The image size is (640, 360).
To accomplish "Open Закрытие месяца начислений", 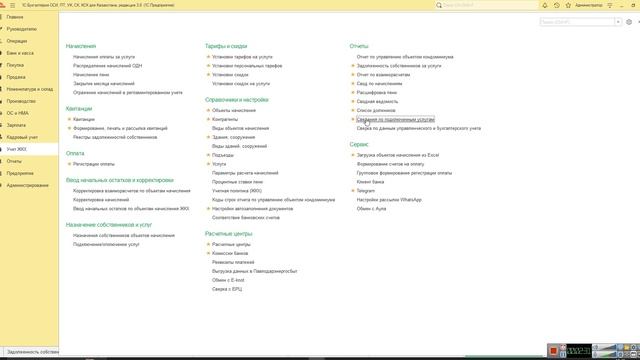I will coord(104,84).
